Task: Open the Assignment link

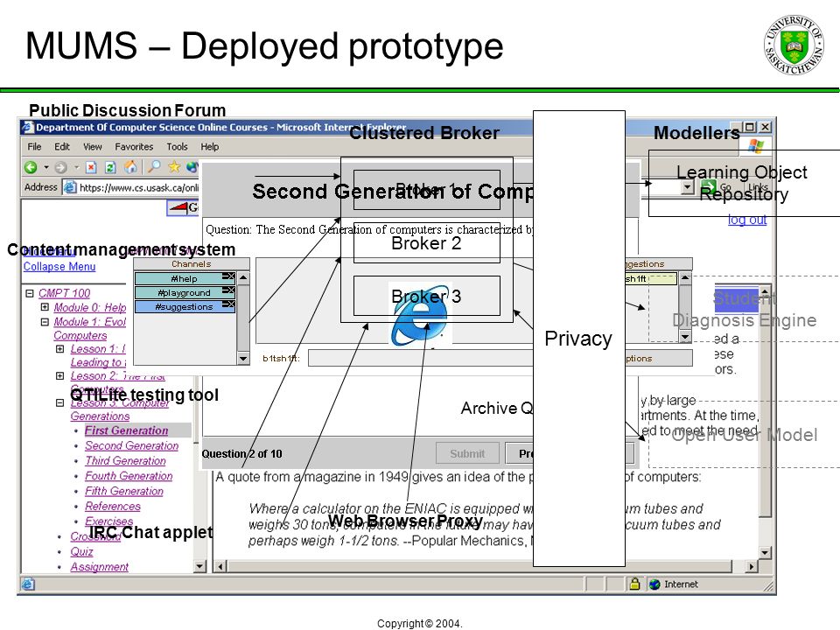Action: 99,566
